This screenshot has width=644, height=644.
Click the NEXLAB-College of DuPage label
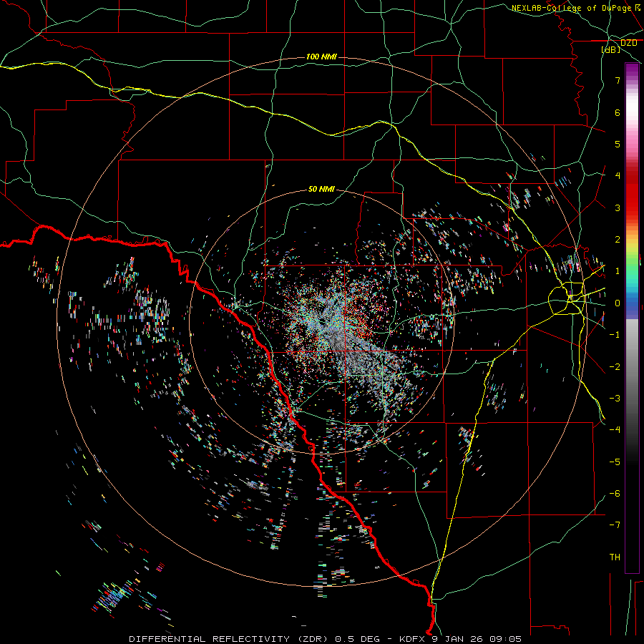(x=571, y=8)
